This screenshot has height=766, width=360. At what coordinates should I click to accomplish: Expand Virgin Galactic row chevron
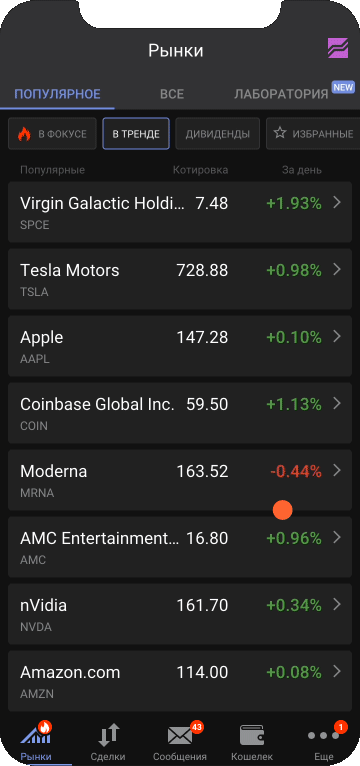click(336, 203)
